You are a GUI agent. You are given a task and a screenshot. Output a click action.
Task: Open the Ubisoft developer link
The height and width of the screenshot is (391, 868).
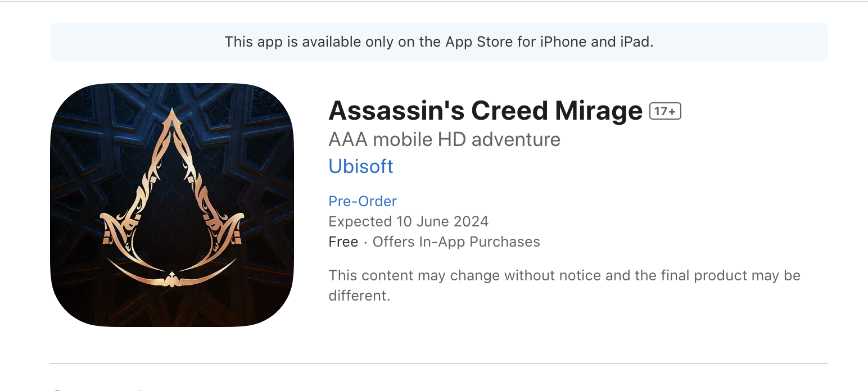click(360, 166)
